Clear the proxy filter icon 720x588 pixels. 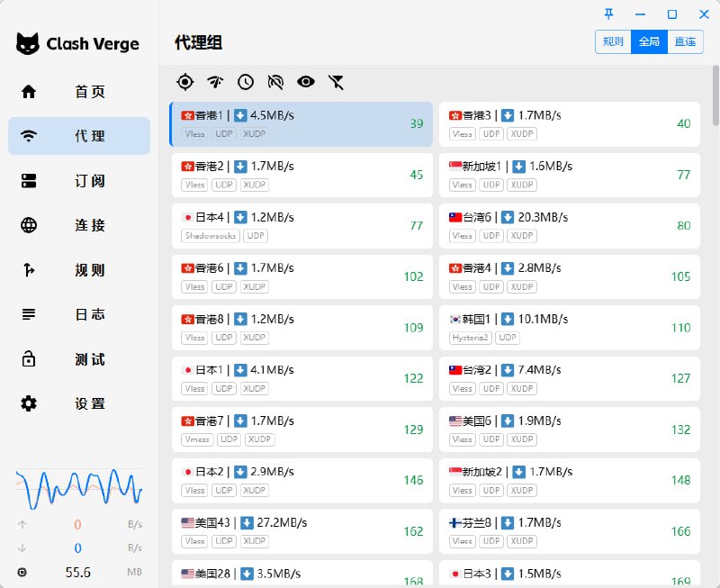pyautogui.click(x=336, y=82)
